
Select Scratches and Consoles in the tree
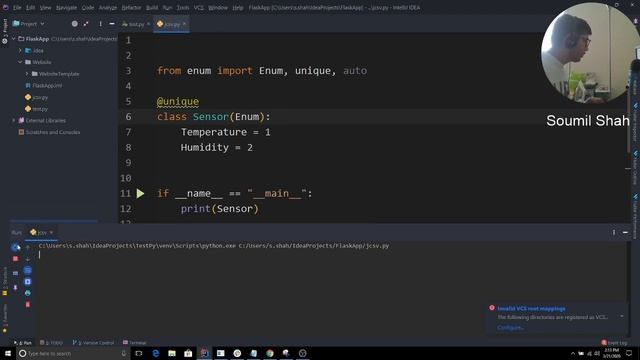(49, 132)
